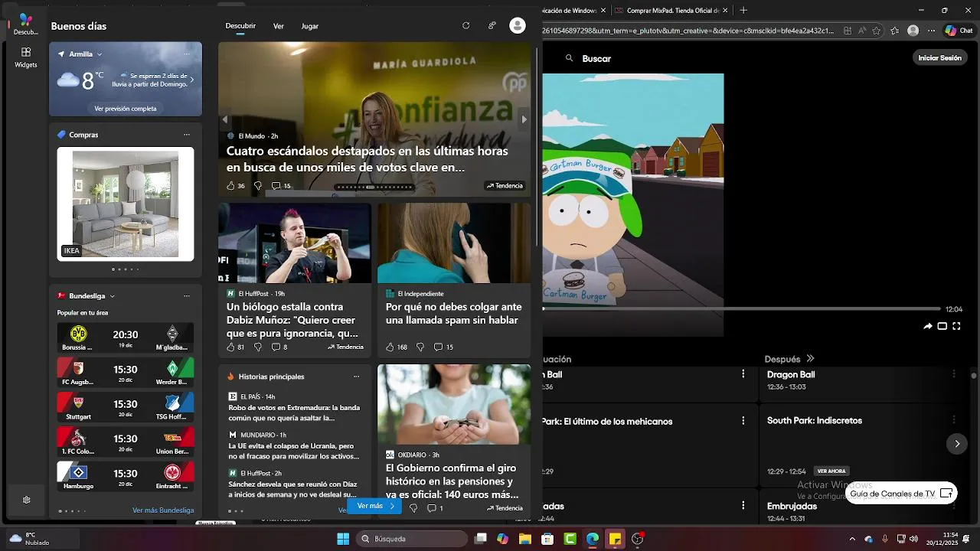Click the Pluto TV search magnifier icon

pos(569,58)
